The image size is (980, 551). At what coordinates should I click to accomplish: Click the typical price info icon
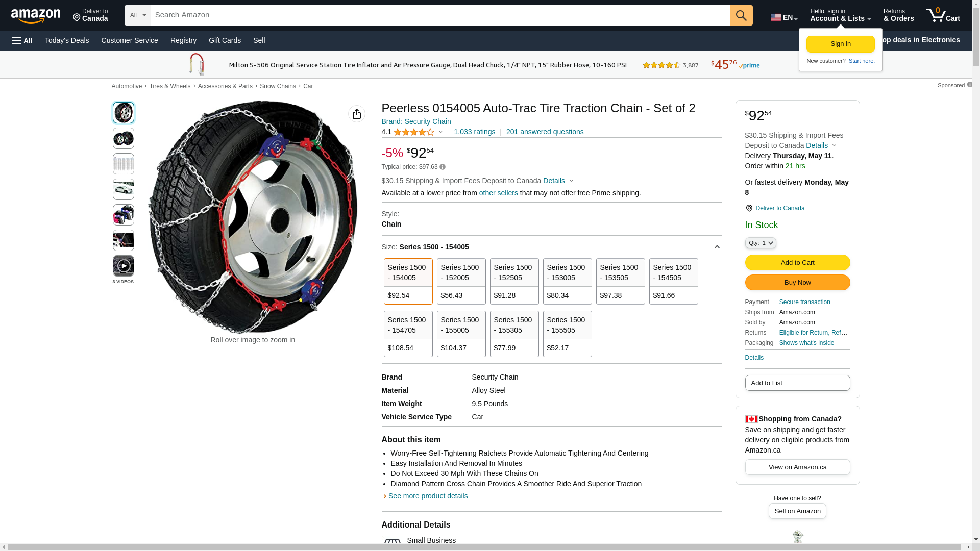click(443, 167)
